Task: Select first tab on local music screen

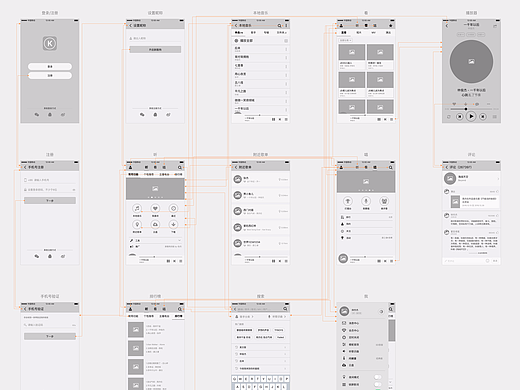Action: coord(239,33)
